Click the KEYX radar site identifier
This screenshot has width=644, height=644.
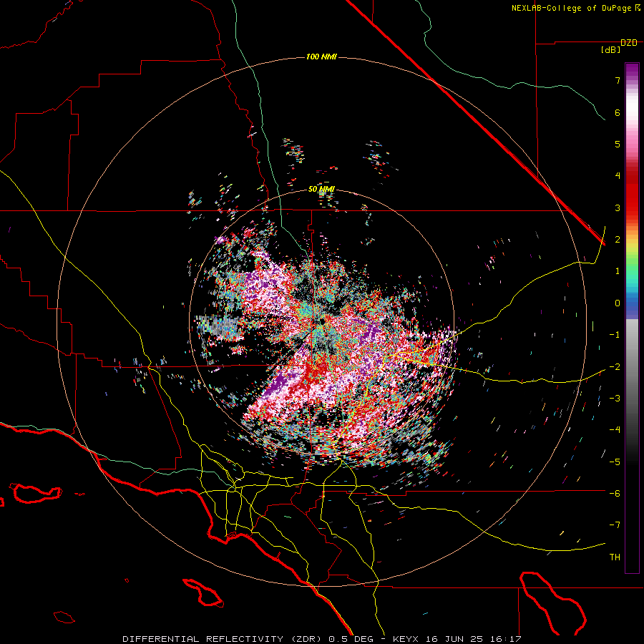click(x=407, y=639)
